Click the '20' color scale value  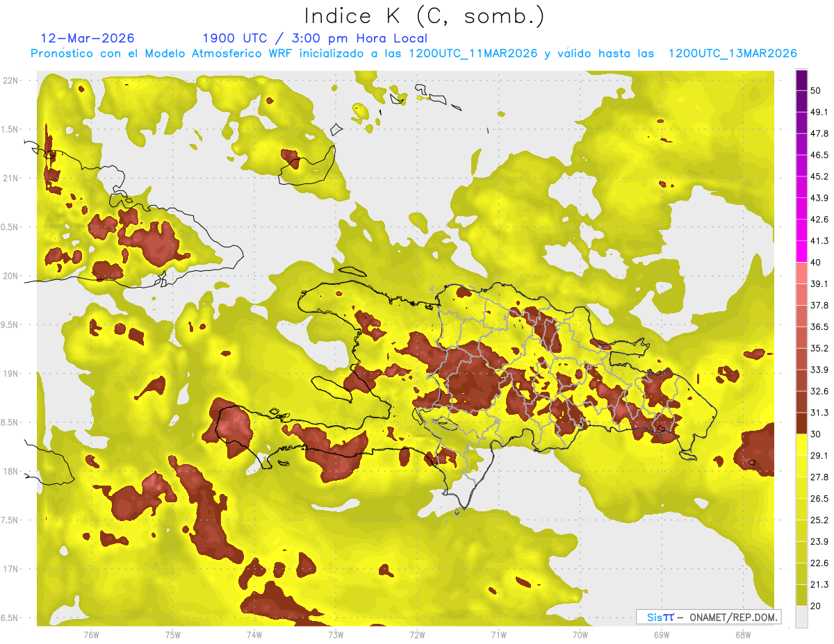pos(816,606)
